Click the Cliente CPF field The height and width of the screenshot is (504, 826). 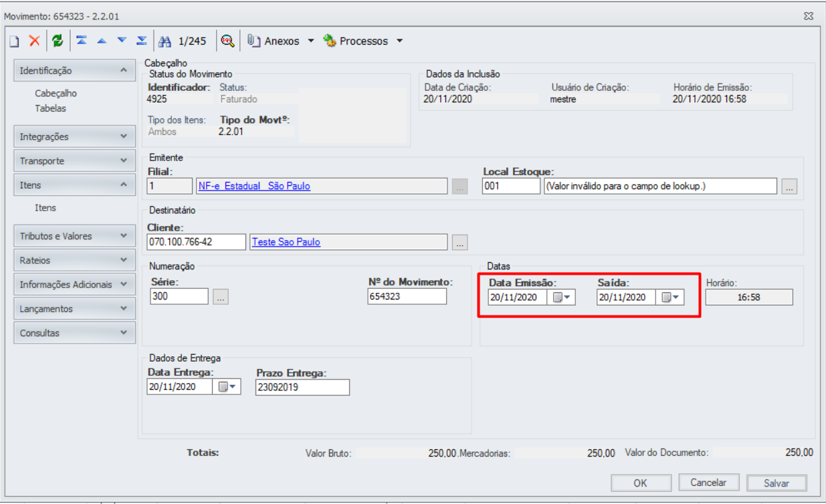click(196, 242)
